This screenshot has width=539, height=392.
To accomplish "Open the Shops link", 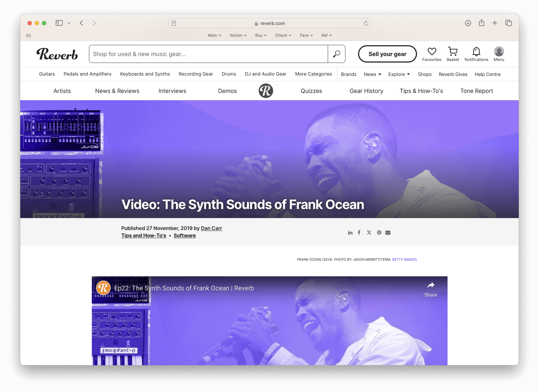I will coord(425,74).
